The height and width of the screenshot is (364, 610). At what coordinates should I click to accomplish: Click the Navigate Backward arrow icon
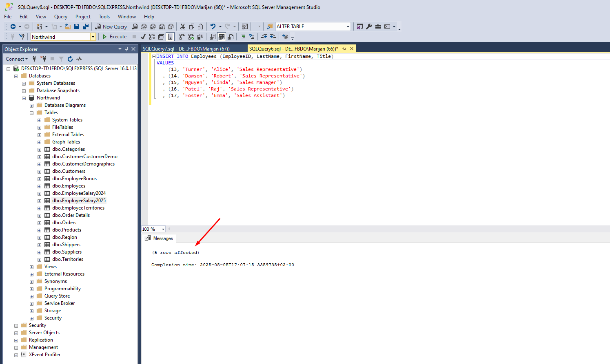coord(13,26)
